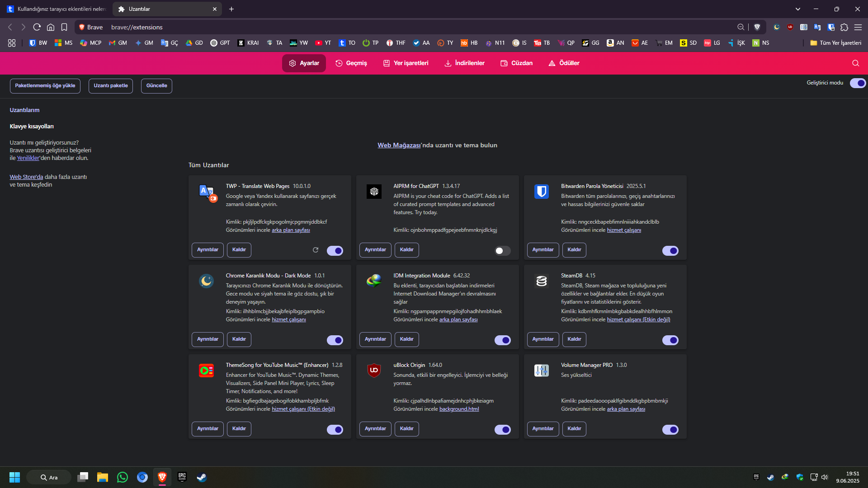Open Brave main hamburger menu
This screenshot has width=868, height=488.
[x=858, y=27]
